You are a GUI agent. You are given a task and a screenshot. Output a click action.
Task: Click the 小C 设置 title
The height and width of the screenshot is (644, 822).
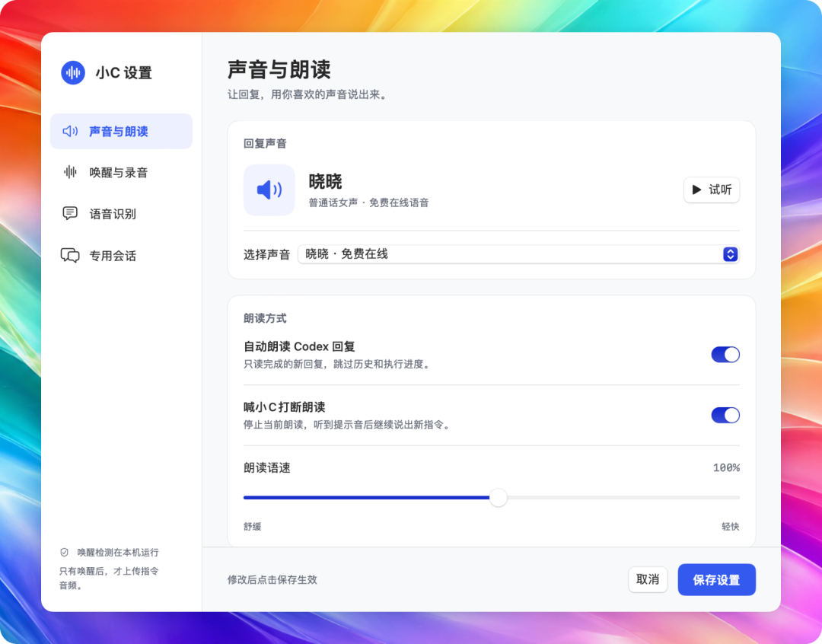(x=124, y=73)
